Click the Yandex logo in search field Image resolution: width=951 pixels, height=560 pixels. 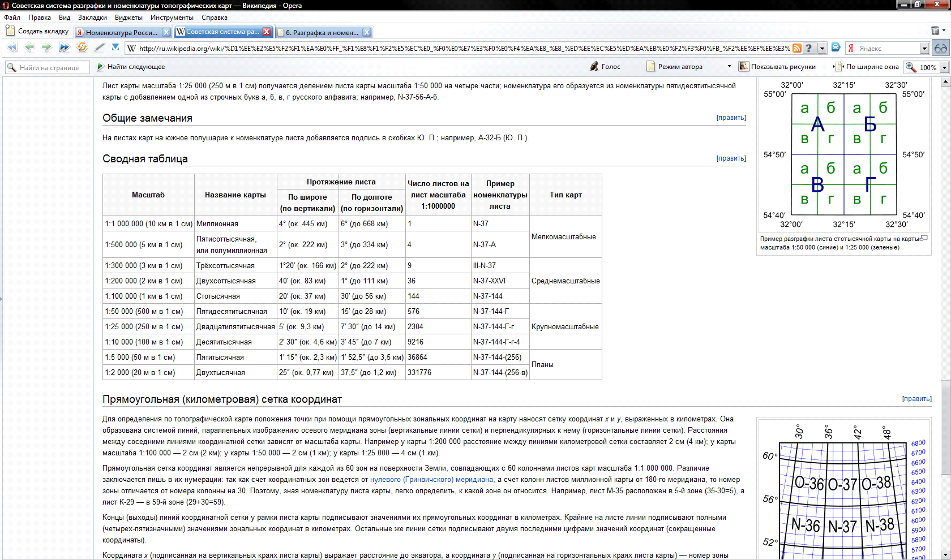click(851, 49)
